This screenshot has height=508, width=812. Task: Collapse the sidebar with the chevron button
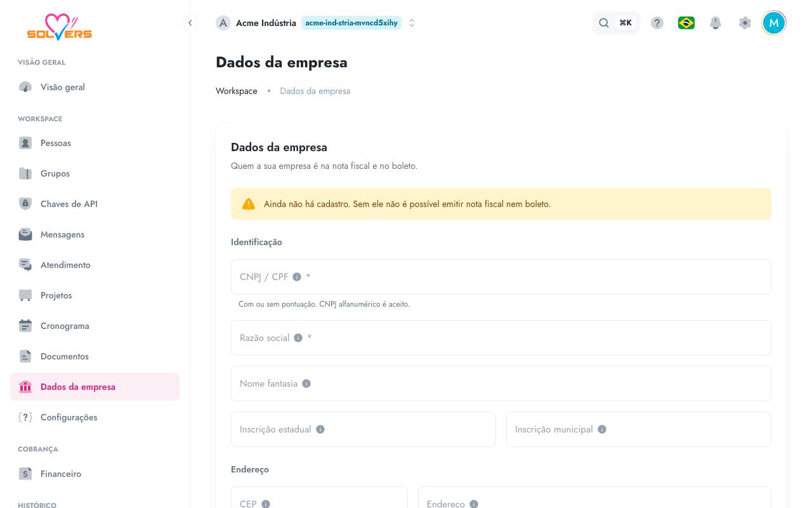[x=190, y=23]
